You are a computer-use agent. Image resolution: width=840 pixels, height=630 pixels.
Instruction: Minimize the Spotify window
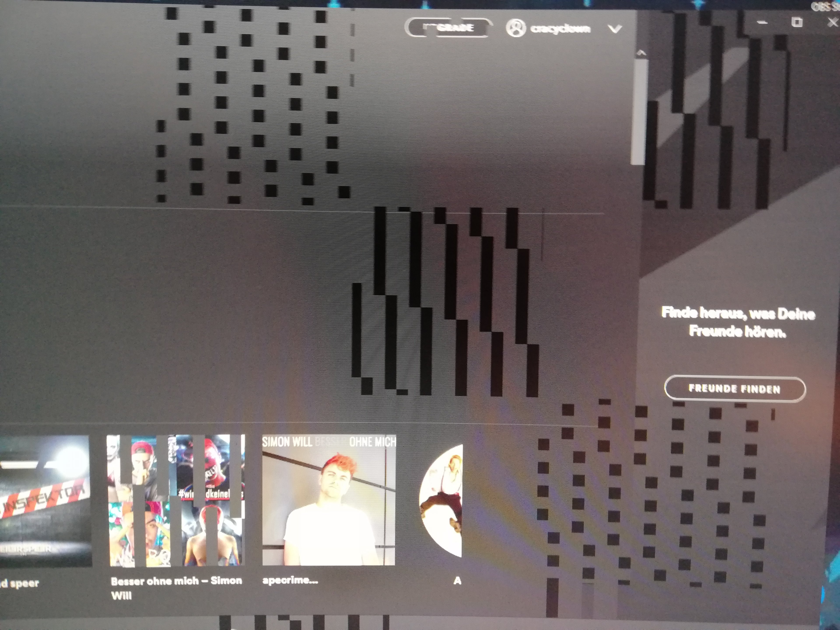762,23
